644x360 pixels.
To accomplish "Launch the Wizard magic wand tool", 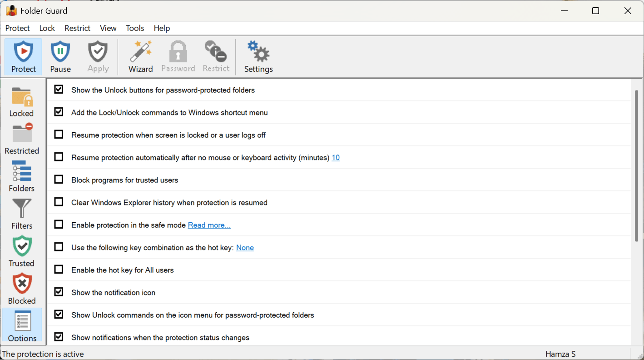I will [141, 57].
